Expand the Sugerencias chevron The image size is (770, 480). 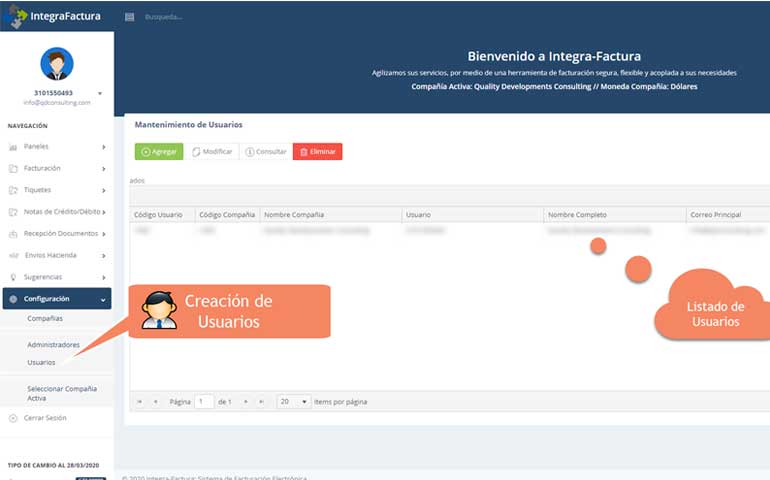click(x=104, y=277)
